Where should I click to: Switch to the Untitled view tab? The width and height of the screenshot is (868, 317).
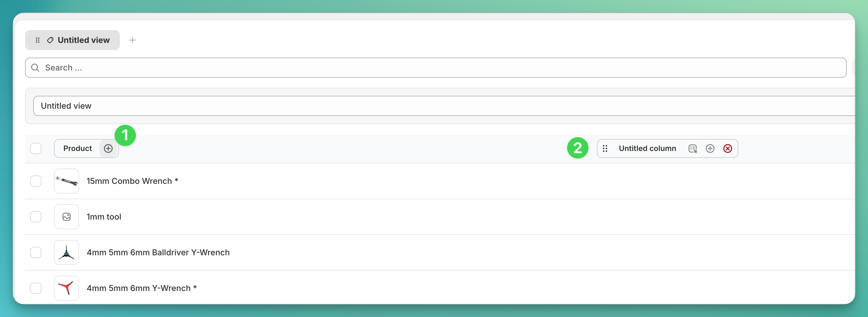(x=83, y=40)
